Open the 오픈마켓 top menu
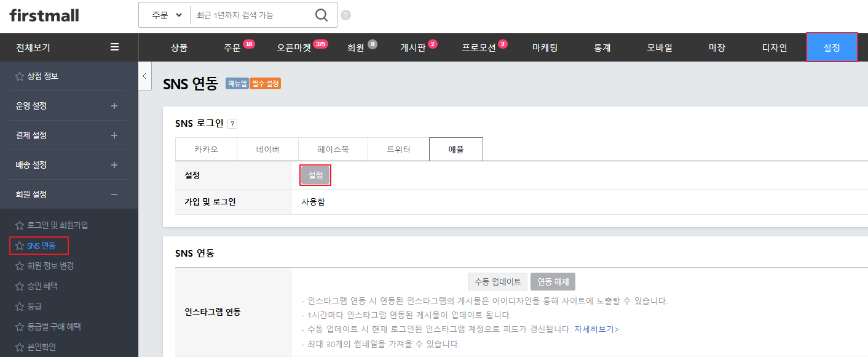 tap(294, 47)
